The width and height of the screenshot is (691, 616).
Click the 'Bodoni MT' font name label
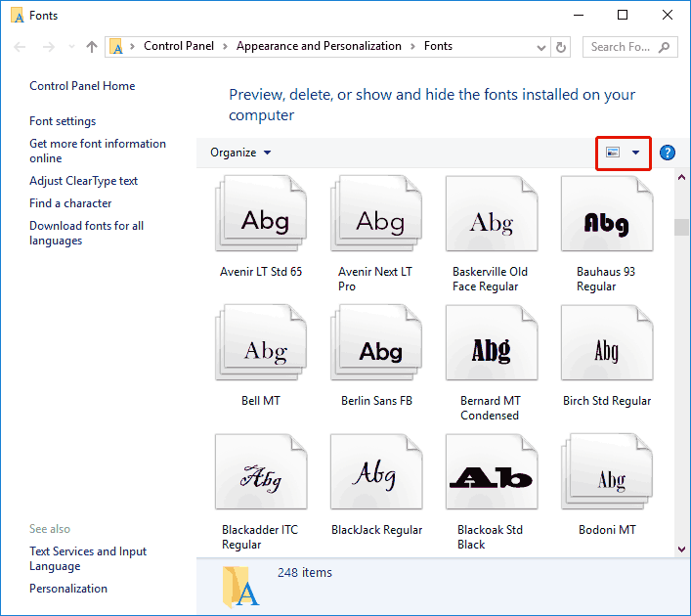607,530
